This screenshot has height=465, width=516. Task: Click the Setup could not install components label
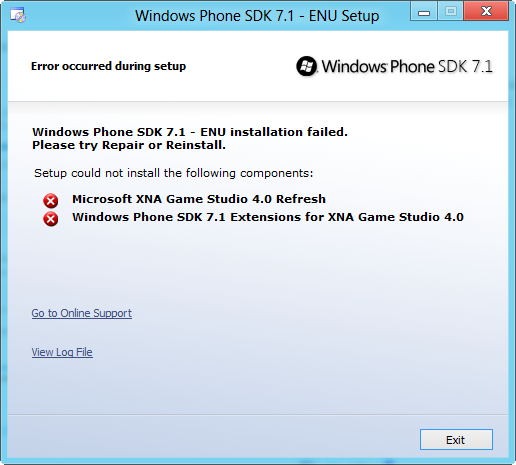tap(174, 173)
